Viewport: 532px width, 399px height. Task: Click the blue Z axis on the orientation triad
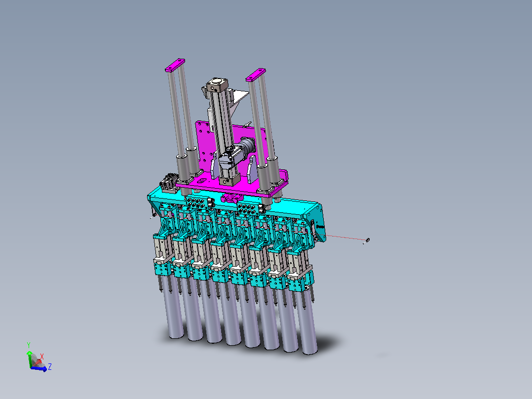click(x=38, y=368)
